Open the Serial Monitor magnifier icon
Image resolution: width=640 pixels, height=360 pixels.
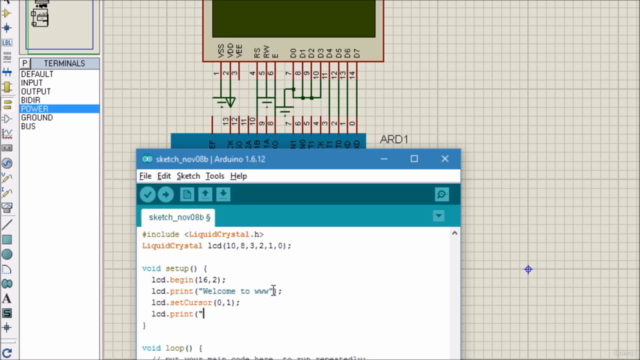(442, 194)
